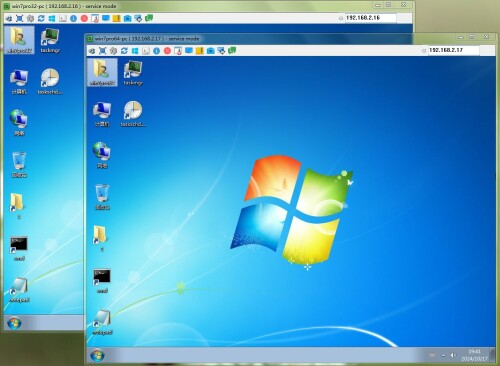
Task: Click camera screenshot icon in 192.168.2.17 toolbar
Action: [211, 51]
